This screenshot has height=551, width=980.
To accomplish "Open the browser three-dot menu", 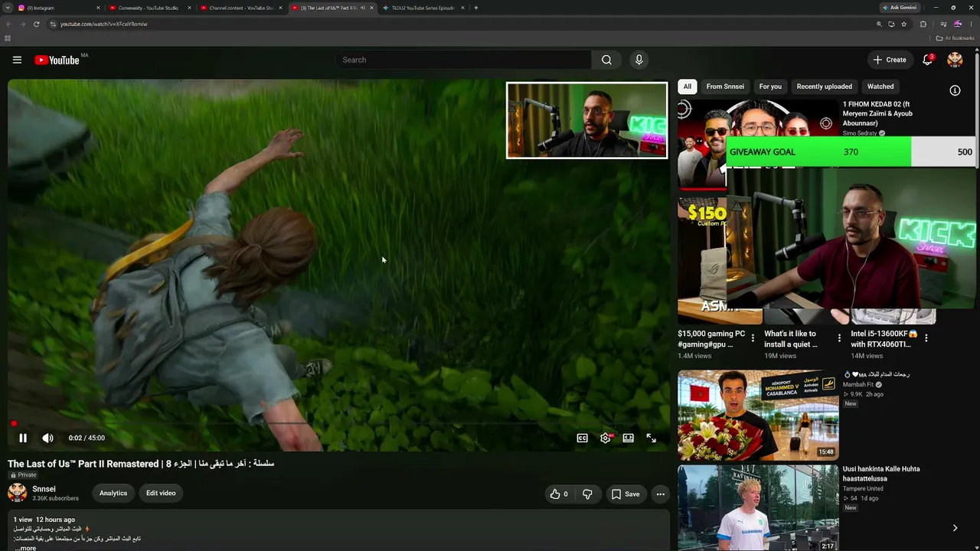I will (972, 24).
